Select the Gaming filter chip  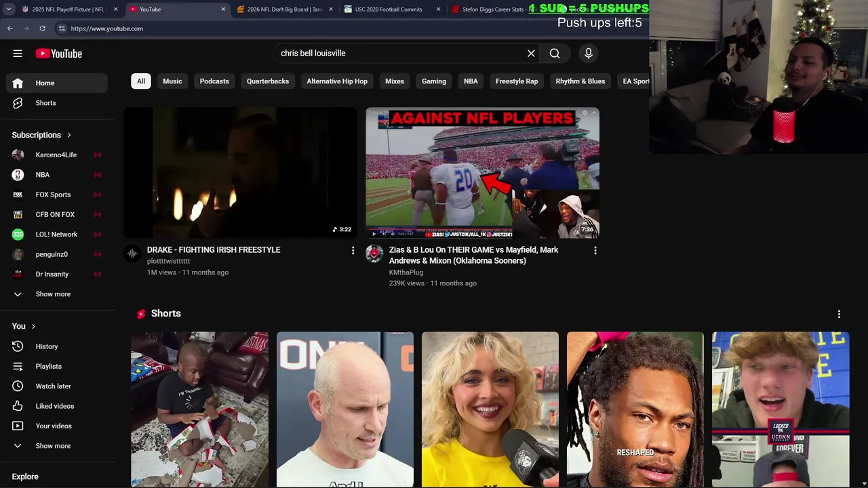click(x=434, y=81)
